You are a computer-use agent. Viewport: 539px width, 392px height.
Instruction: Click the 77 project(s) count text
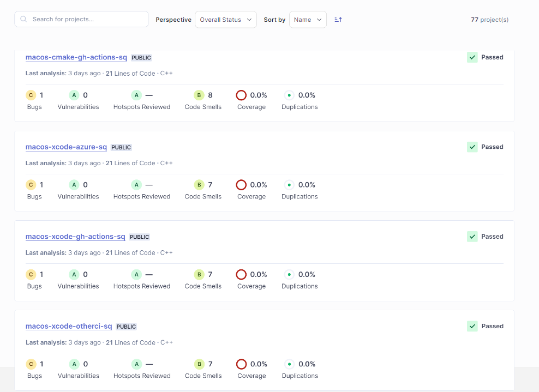[489, 20]
